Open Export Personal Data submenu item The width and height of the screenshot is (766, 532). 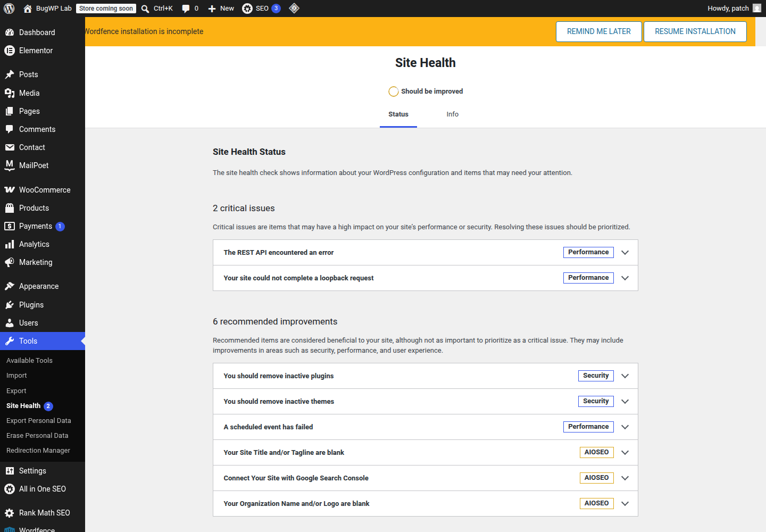(x=39, y=421)
